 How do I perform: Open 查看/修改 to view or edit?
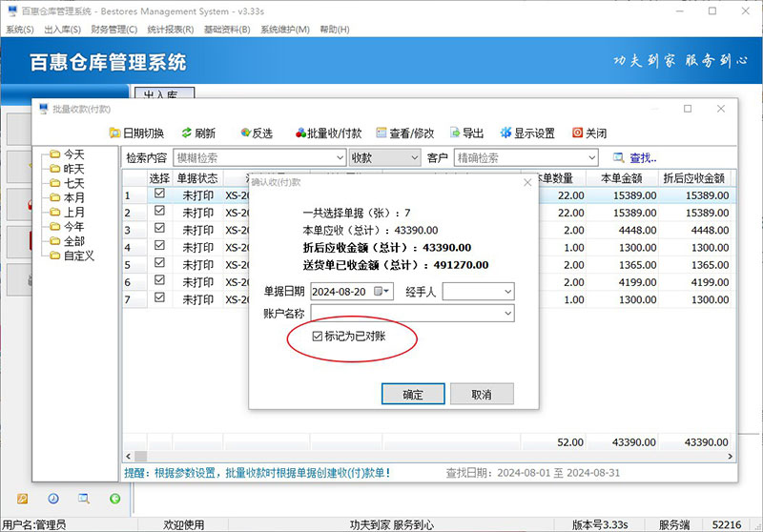(404, 133)
